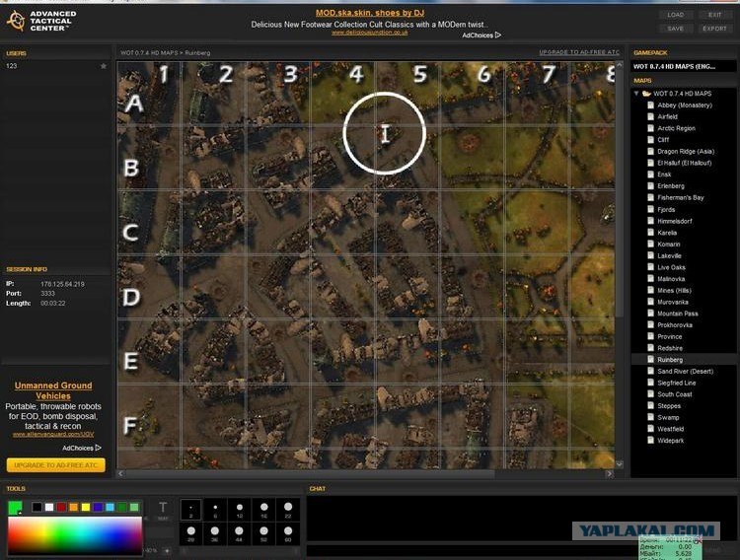
Task: Select the Dragon Ridge (Asia) map
Action: coord(686,152)
